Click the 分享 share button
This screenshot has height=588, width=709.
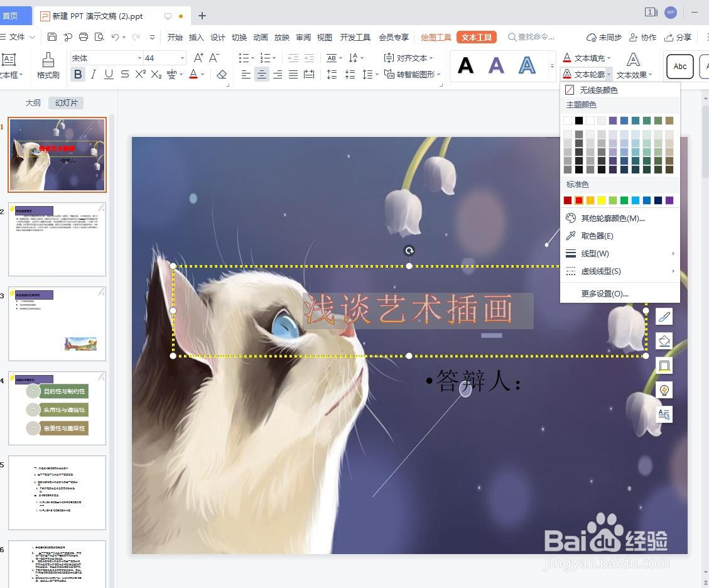click(x=678, y=37)
